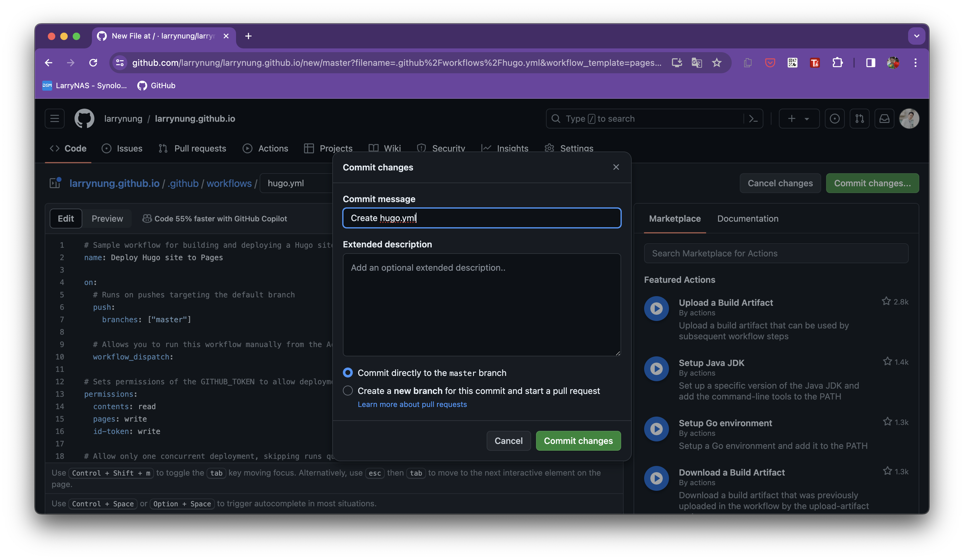Image resolution: width=964 pixels, height=560 pixels.
Task: Open the hamburger global navigation menu
Action: tap(55, 119)
